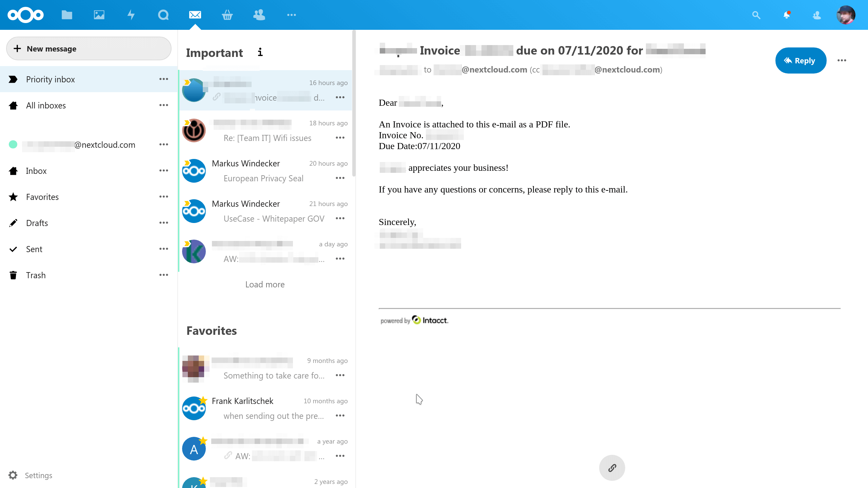Open the shopping basket app icon
This screenshot has height=488, width=868.
coord(227,15)
